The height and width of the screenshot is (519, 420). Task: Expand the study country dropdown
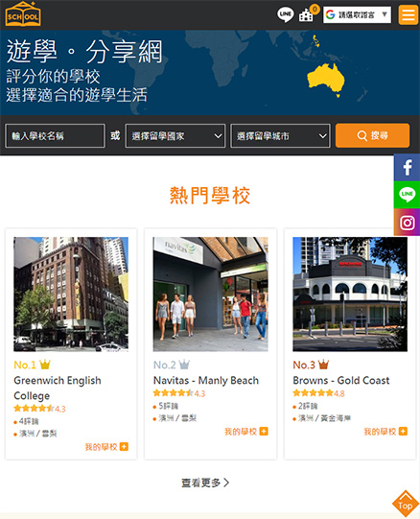pyautogui.click(x=175, y=135)
